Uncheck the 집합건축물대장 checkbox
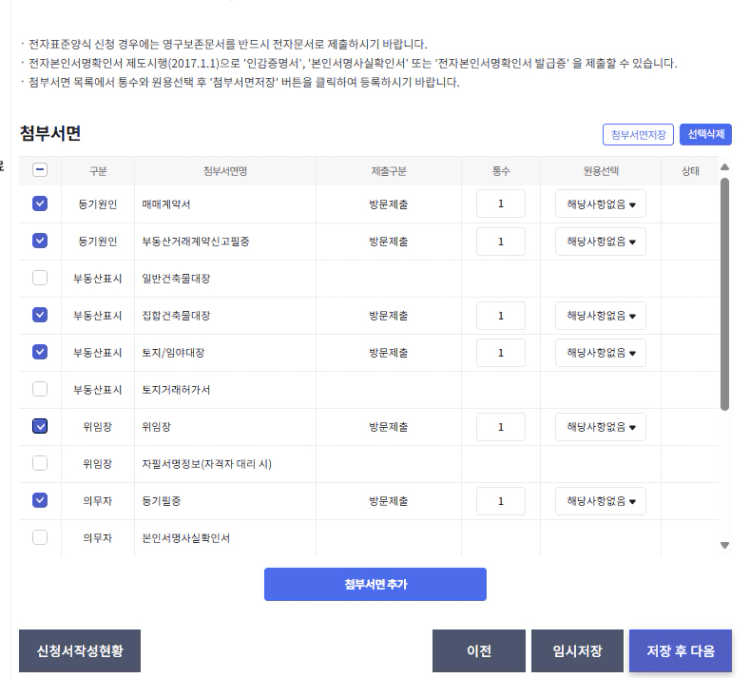The image size is (750, 678). pos(40,314)
